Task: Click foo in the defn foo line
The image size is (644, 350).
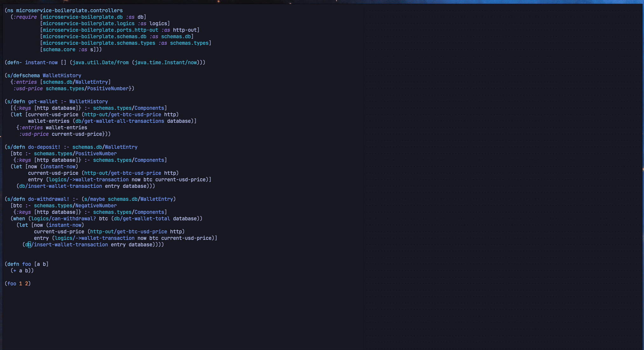Action: point(26,264)
